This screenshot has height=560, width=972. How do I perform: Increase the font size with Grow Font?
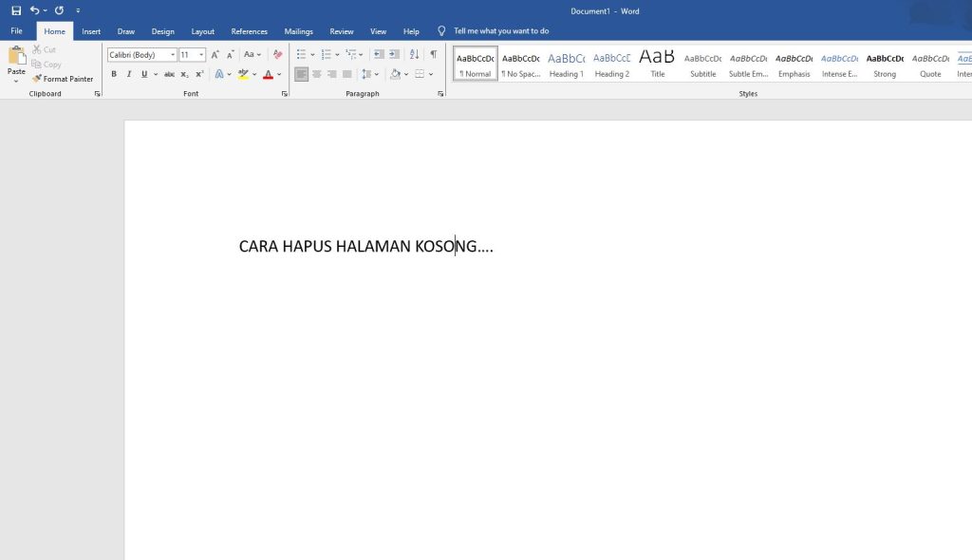click(215, 54)
